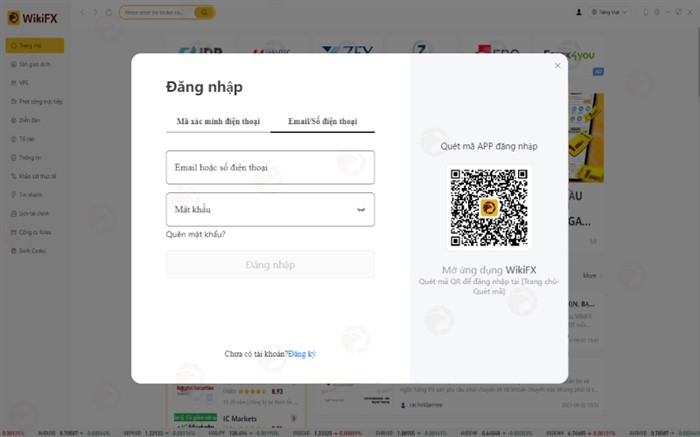Expand the Tiếng Việt language dropdown
This screenshot has height=437, width=700.
click(x=609, y=12)
